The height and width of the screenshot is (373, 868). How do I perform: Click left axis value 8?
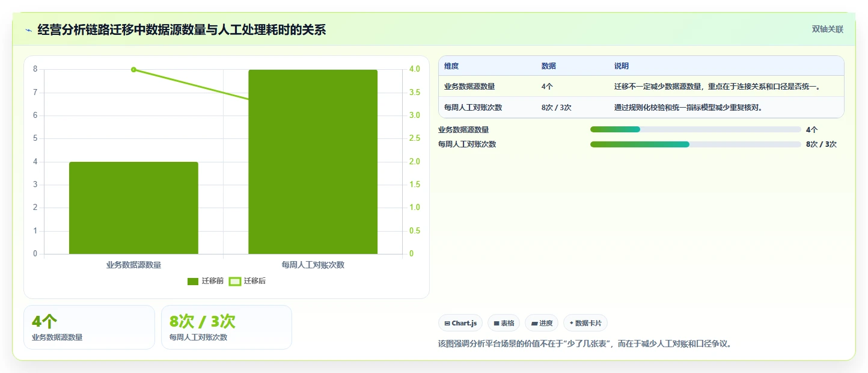click(x=35, y=69)
